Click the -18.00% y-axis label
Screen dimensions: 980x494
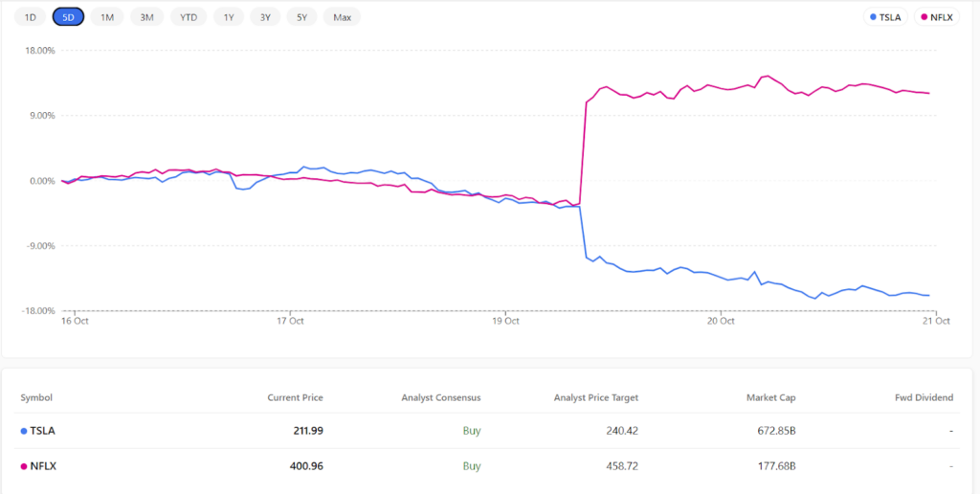coord(40,311)
